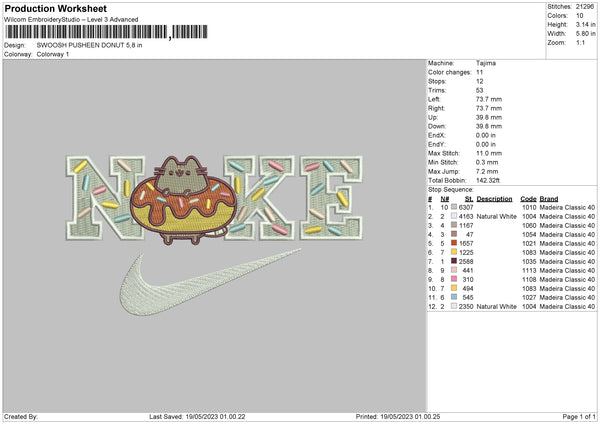Select stitch count 4163 in row 2
This screenshot has width=600, height=424.
[x=466, y=217]
